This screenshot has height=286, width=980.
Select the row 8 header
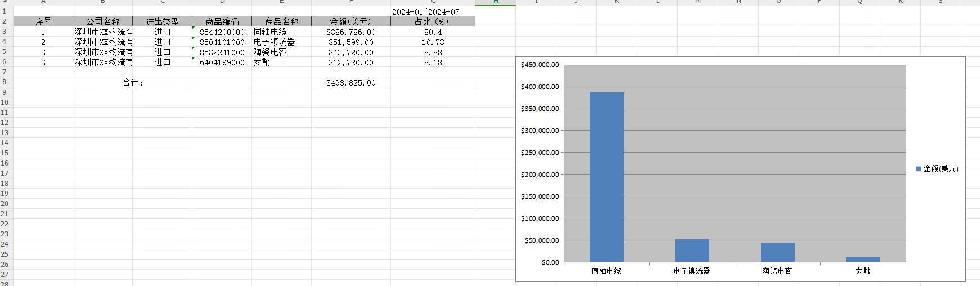pyautogui.click(x=5, y=82)
